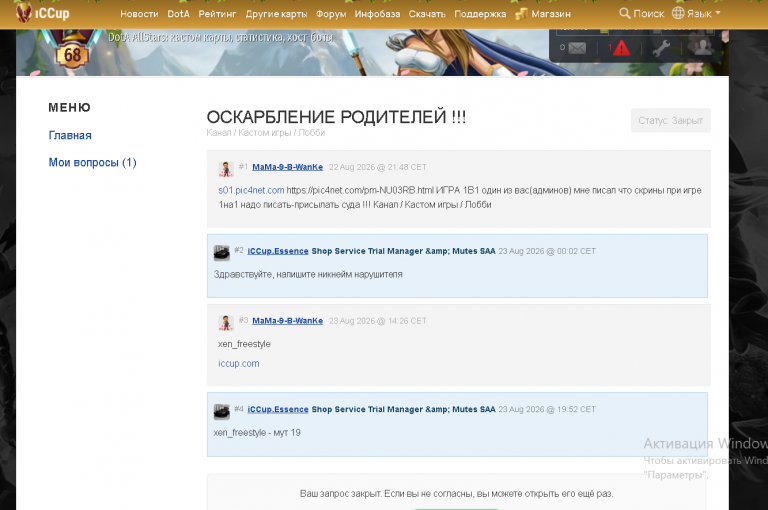Click the globe language icon
This screenshot has width=768, height=510.
(x=678, y=13)
